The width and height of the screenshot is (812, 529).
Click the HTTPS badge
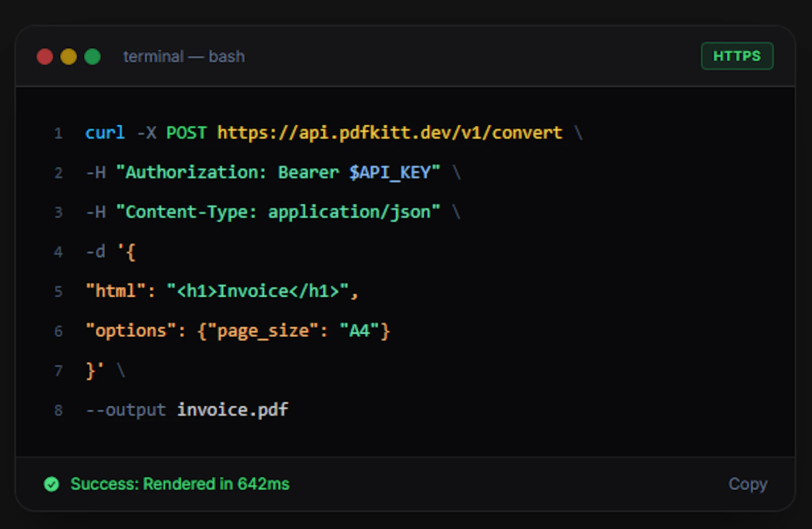pos(737,56)
